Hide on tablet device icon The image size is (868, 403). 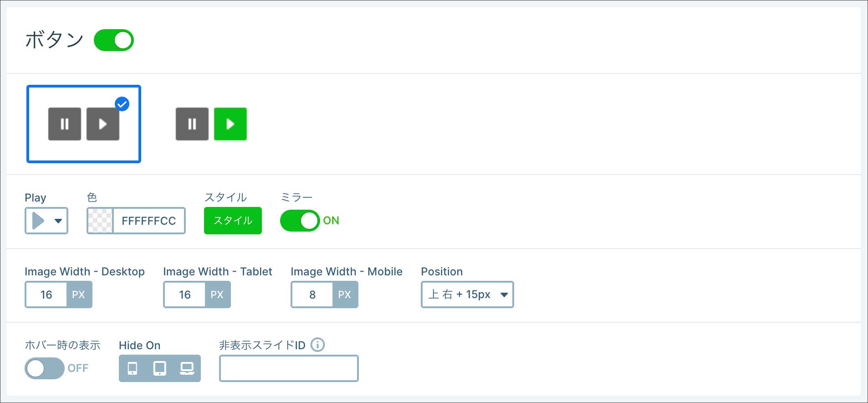tap(160, 368)
